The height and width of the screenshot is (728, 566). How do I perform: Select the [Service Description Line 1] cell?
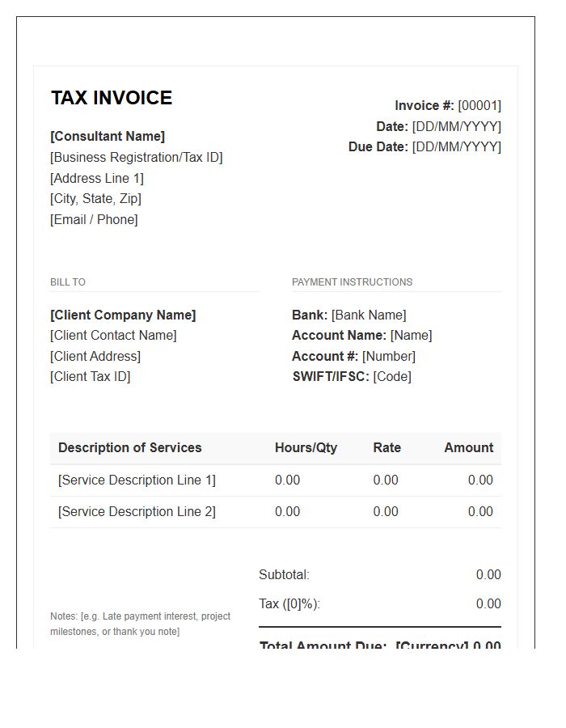pos(137,480)
